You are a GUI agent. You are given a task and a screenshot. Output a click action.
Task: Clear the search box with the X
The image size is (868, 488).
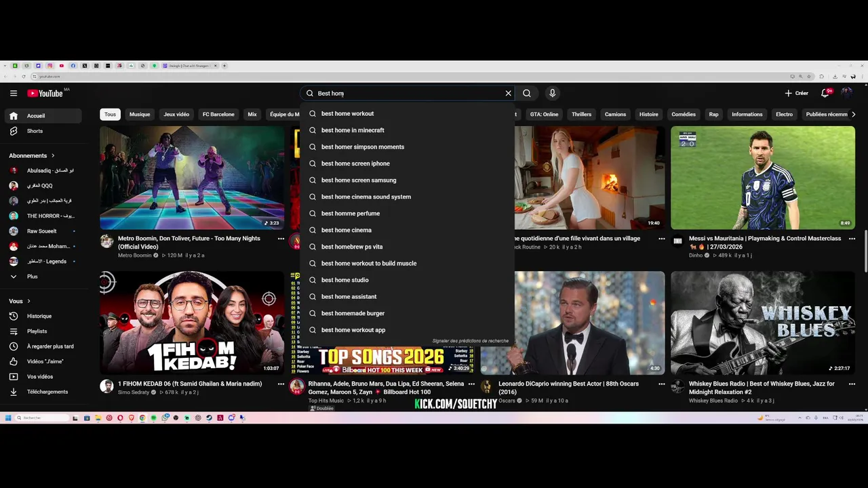coord(508,93)
